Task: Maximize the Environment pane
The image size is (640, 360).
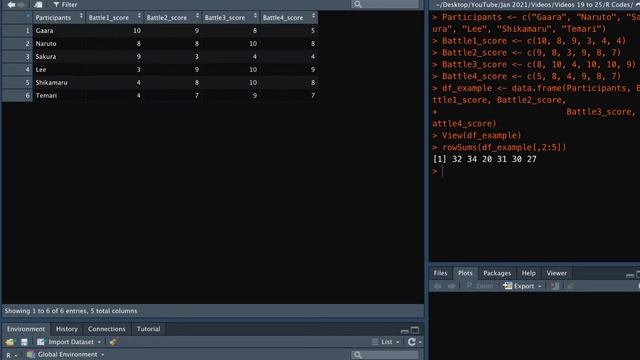Action: pyautogui.click(x=415, y=330)
